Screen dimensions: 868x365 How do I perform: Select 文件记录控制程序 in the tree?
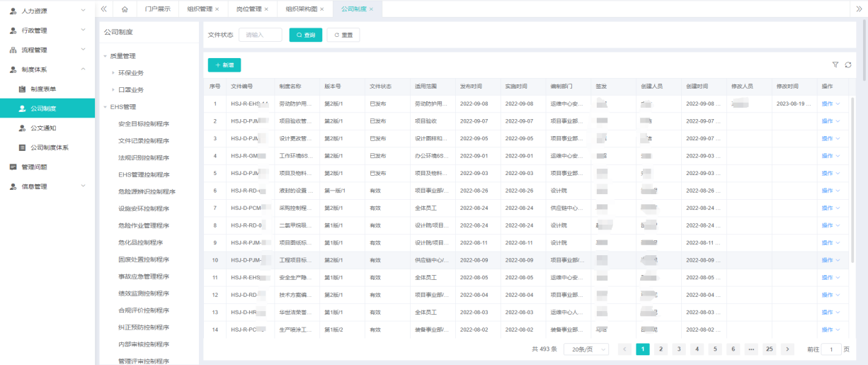click(x=144, y=141)
